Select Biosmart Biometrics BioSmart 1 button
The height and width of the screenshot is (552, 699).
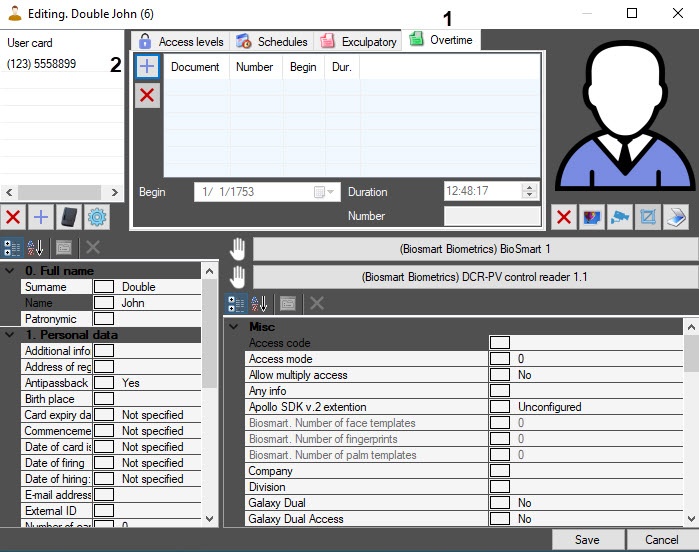(x=475, y=249)
